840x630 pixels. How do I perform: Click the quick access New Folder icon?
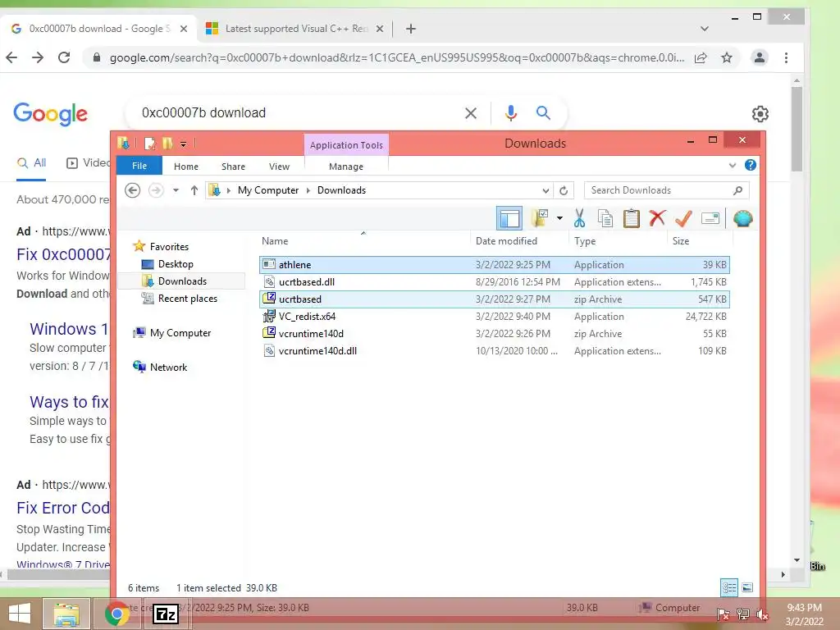tap(167, 143)
